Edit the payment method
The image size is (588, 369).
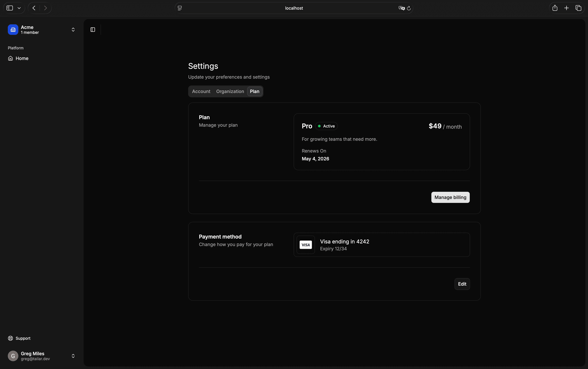462,284
